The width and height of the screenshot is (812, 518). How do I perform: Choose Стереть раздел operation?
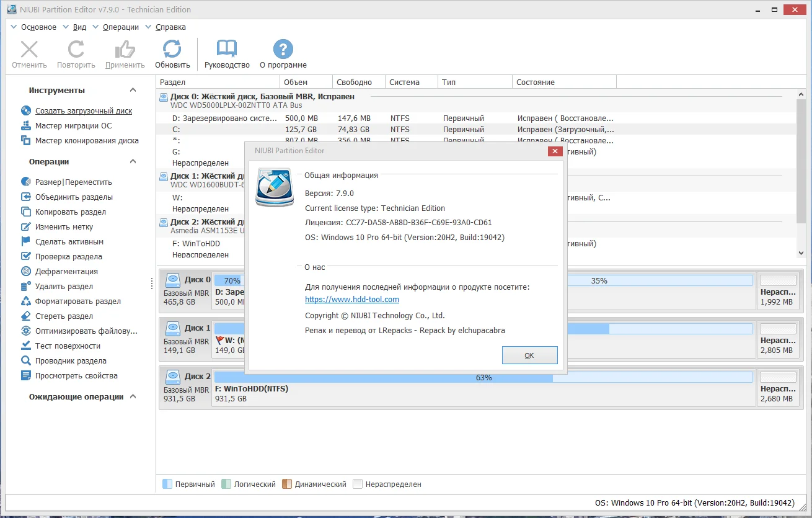tap(64, 316)
